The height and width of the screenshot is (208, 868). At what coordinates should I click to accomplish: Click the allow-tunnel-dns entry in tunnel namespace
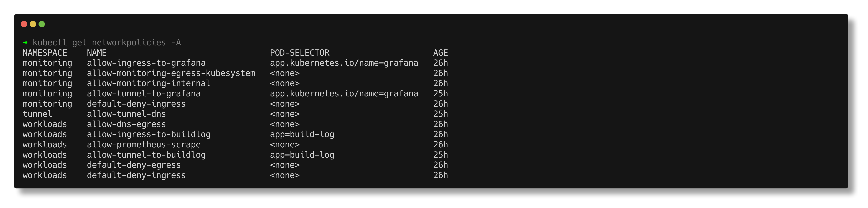[x=126, y=114]
